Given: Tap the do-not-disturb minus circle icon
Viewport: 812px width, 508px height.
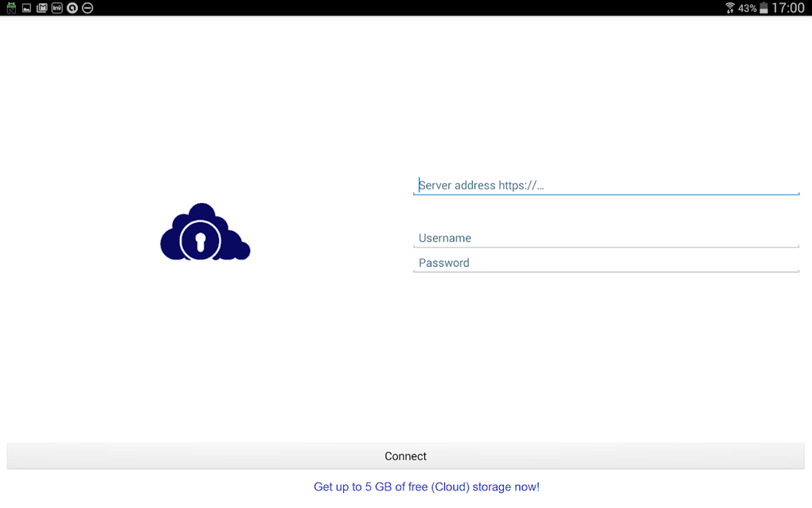Looking at the screenshot, I should (x=88, y=8).
